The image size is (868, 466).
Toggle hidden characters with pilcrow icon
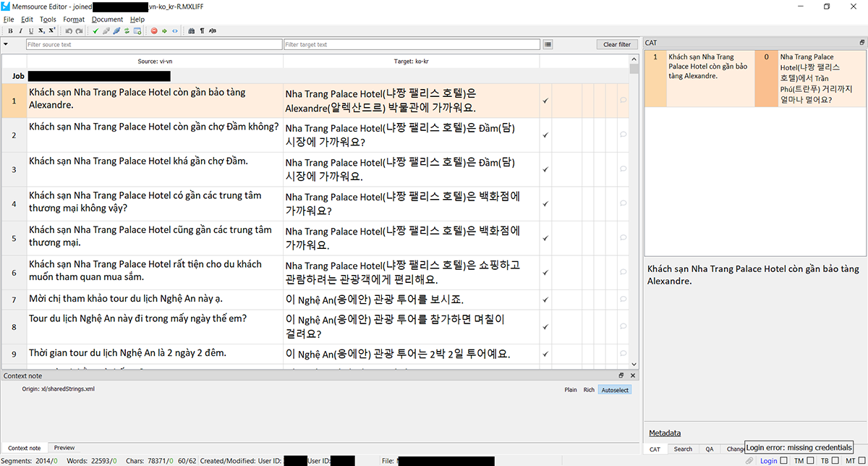tap(202, 31)
